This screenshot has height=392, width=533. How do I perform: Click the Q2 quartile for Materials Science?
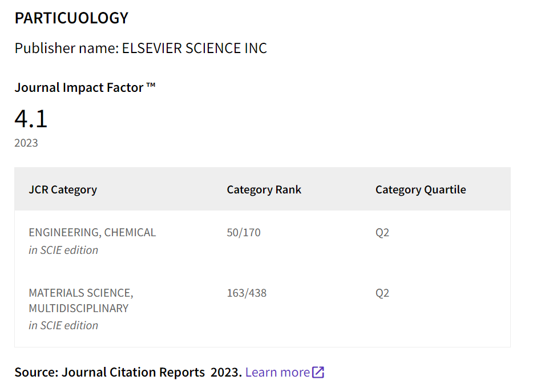[382, 293]
